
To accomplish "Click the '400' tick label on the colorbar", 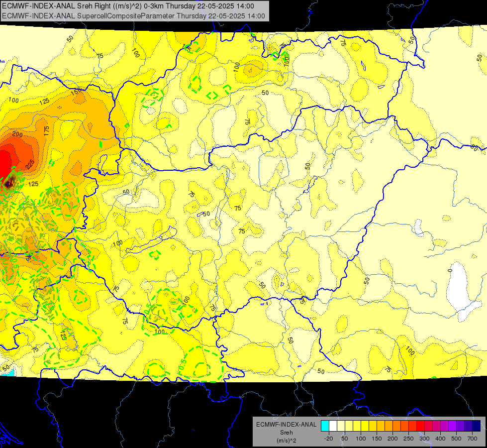I will pyautogui.click(x=440, y=439).
